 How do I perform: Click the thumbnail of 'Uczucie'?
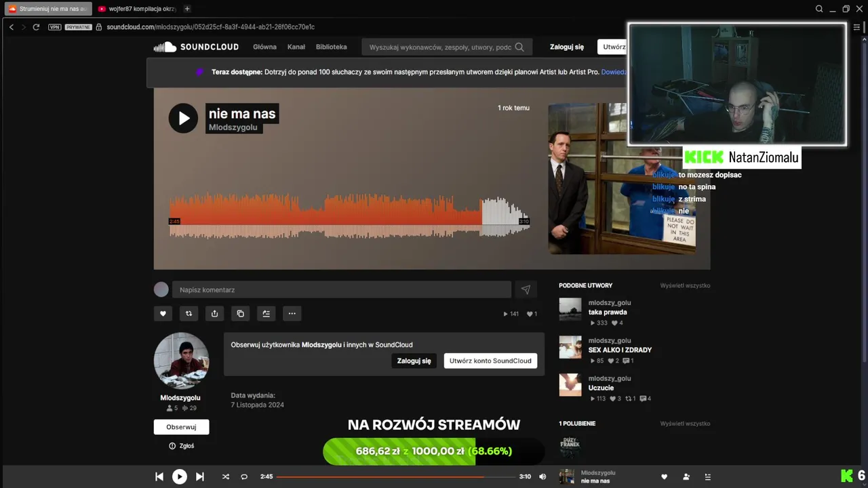click(x=570, y=385)
